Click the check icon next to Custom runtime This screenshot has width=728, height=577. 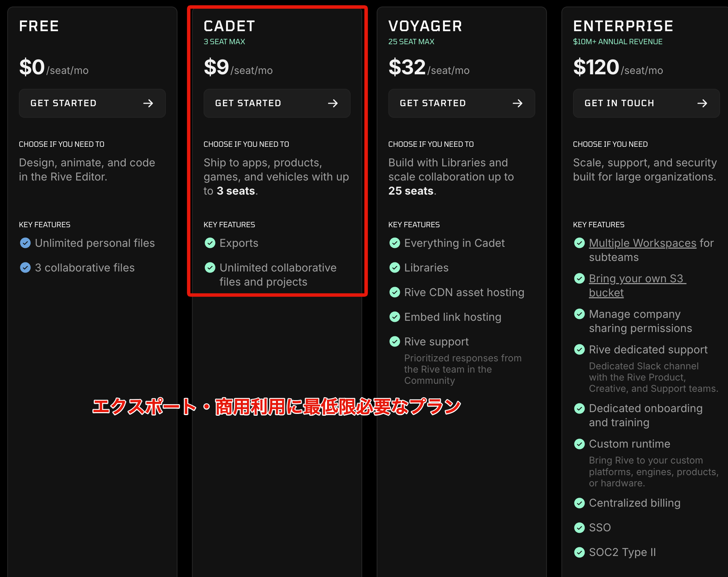point(580,444)
